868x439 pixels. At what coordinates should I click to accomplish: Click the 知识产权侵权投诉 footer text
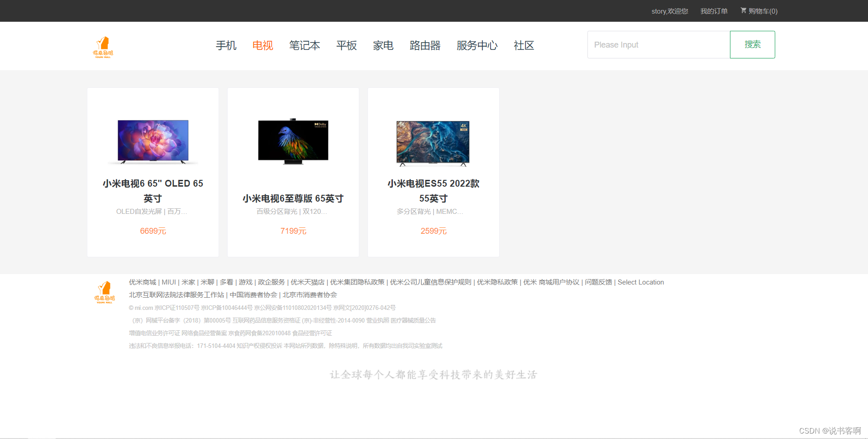point(259,346)
